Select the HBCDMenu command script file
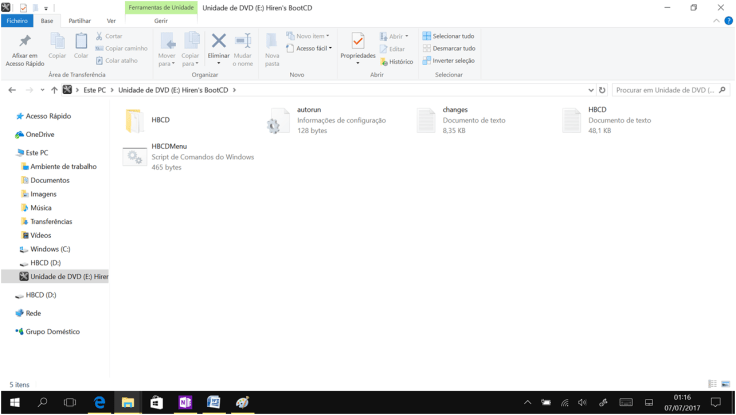This screenshot has width=736, height=415. pyautogui.click(x=135, y=157)
